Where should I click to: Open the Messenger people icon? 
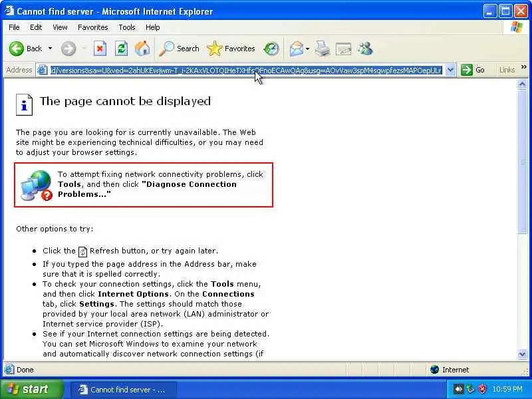[365, 49]
